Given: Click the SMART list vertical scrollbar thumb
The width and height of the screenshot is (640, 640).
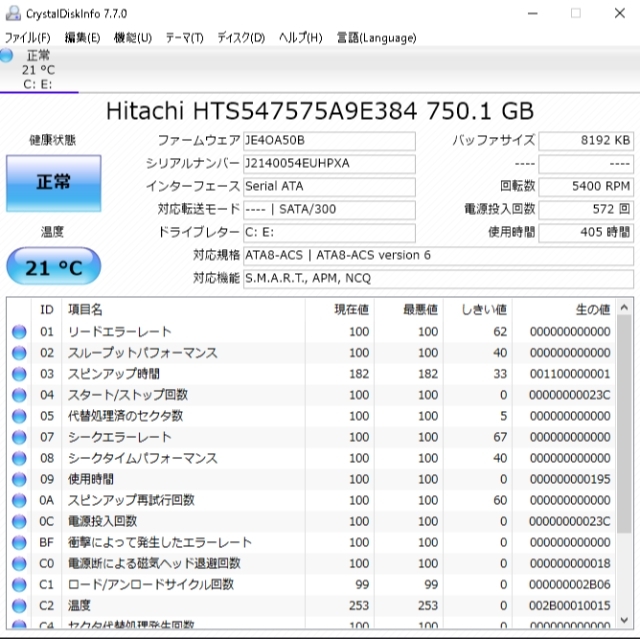Looking at the screenshot, I should [624, 424].
